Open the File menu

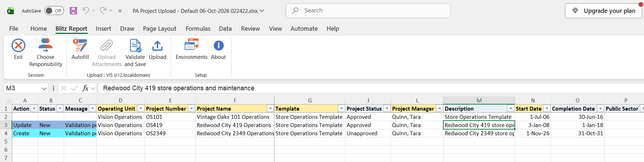14,29
